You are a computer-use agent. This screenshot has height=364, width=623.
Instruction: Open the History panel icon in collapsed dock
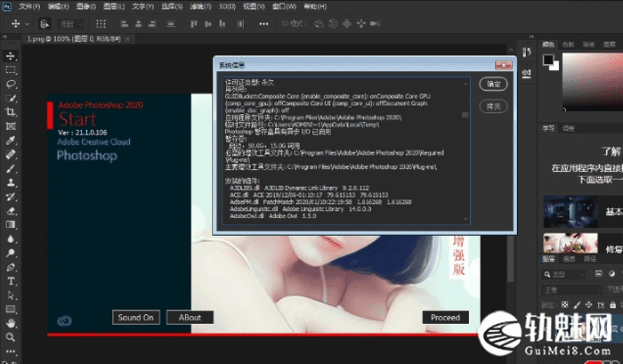527,52
